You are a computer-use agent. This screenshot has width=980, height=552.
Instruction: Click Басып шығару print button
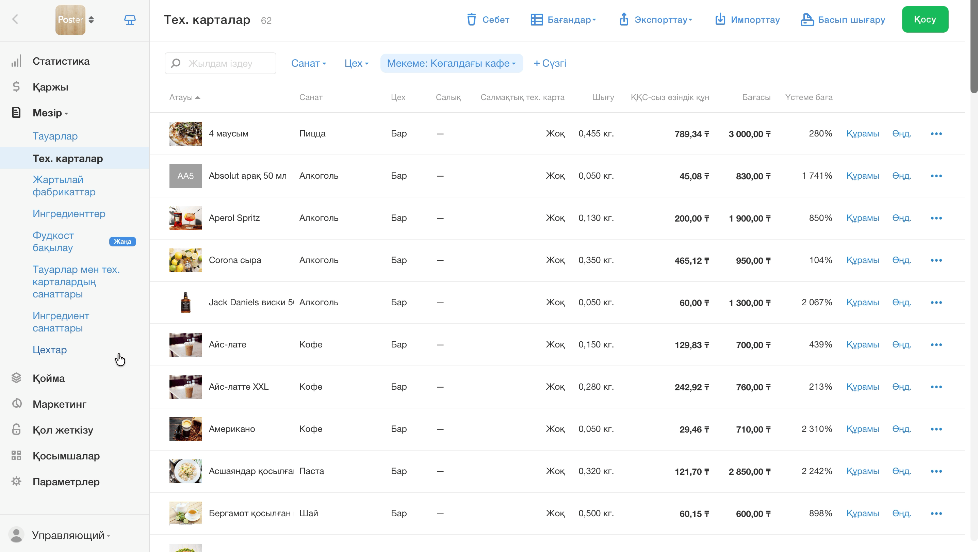843,20
